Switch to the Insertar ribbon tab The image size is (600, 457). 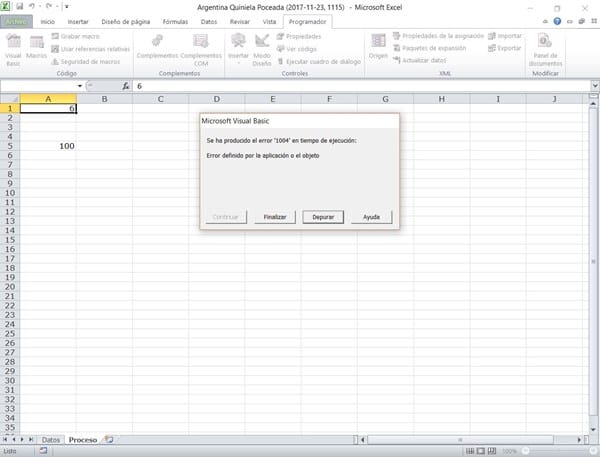tap(78, 22)
